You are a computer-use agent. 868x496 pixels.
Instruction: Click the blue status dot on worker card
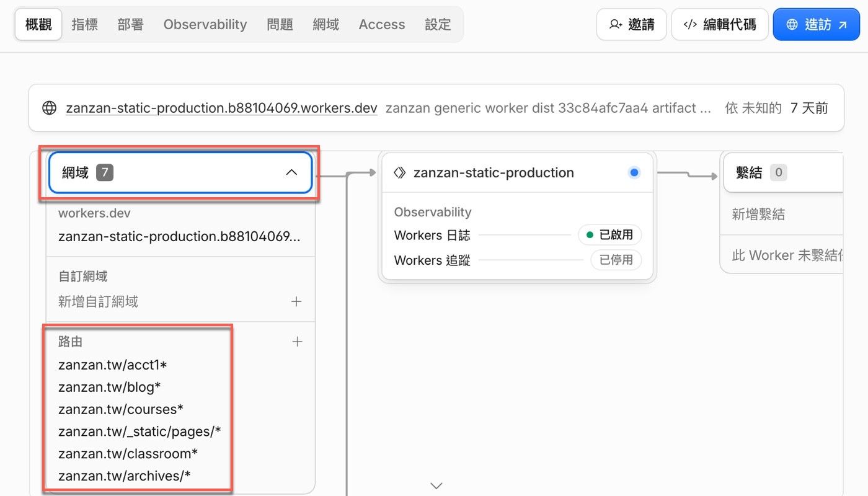634,172
